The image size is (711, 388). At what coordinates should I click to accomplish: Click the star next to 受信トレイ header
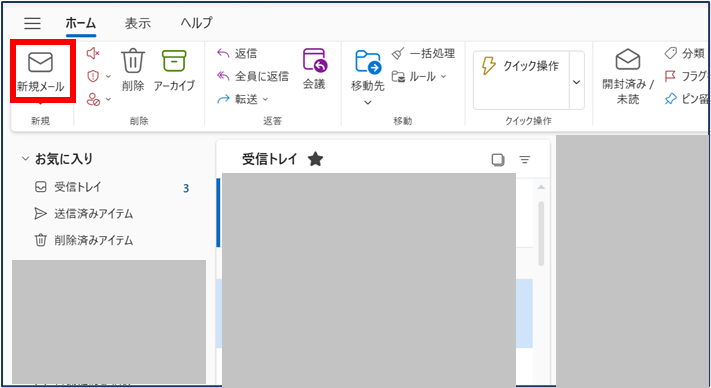point(315,159)
